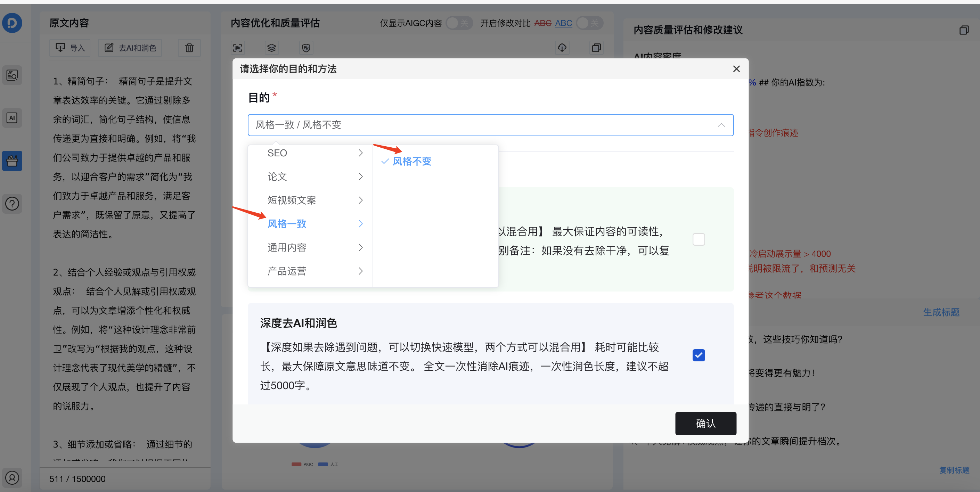Image resolution: width=980 pixels, height=492 pixels.
Task: Collapse the 目的 dropdown arrow
Action: [x=721, y=125]
